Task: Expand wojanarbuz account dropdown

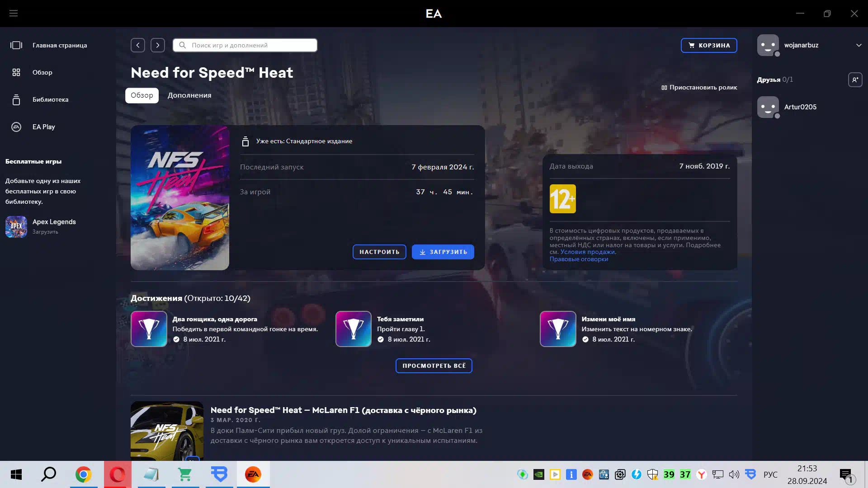Action: (x=859, y=45)
